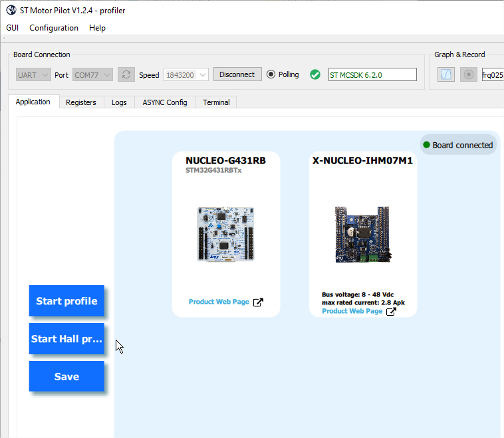Open the X-NUCLEO-IHM07M1 Product Web Page link
This screenshot has width=504, height=438.
pyautogui.click(x=352, y=311)
